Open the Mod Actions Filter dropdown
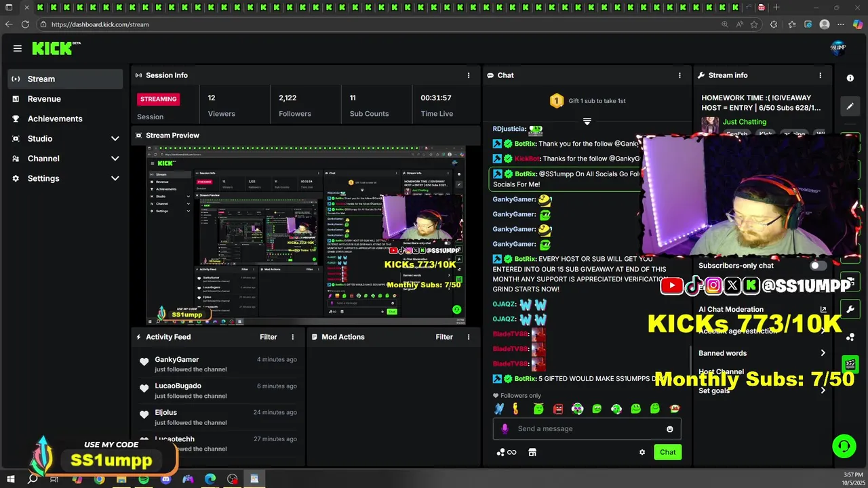The height and width of the screenshot is (488, 868). click(x=444, y=337)
